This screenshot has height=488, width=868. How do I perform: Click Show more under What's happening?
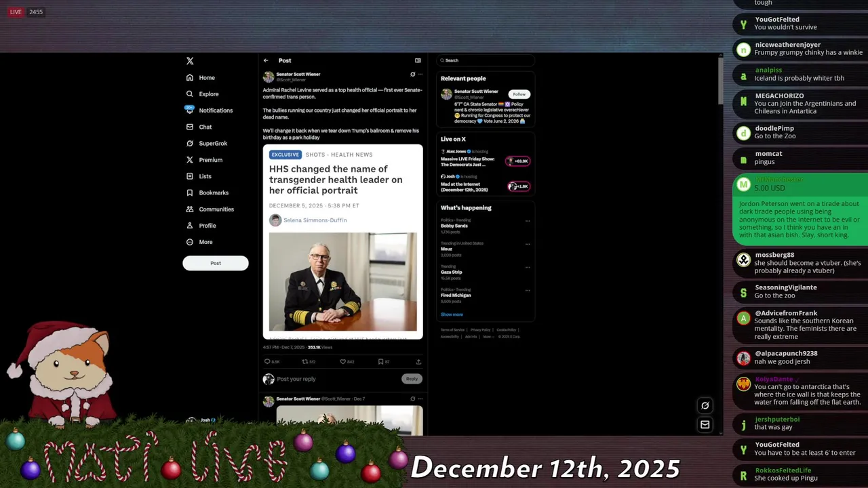tap(452, 314)
